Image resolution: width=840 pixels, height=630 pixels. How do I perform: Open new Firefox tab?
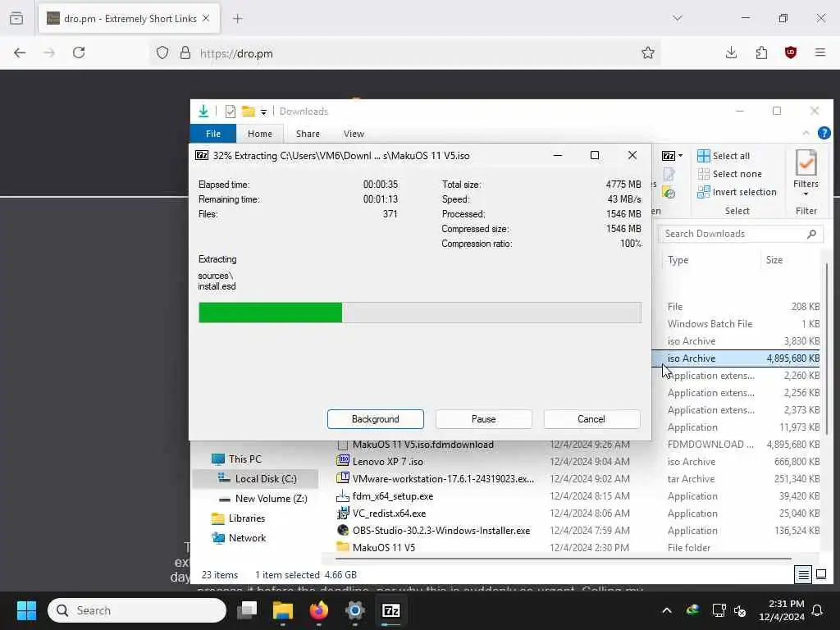(x=237, y=19)
